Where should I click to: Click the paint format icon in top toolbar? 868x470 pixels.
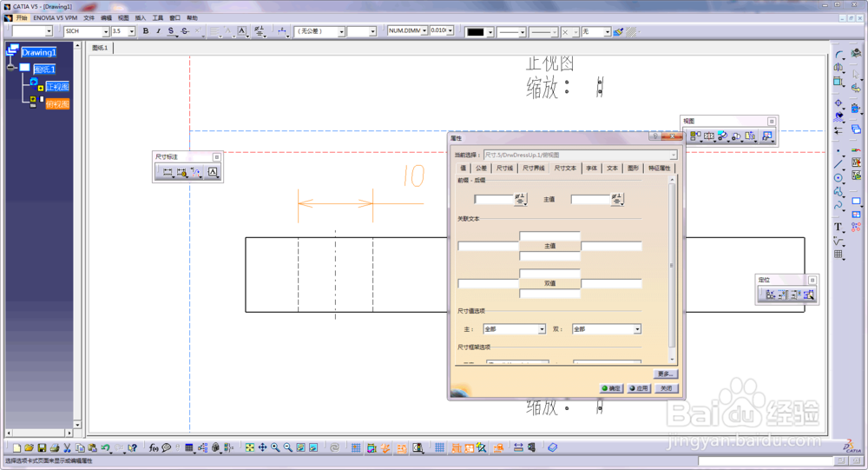(x=619, y=31)
